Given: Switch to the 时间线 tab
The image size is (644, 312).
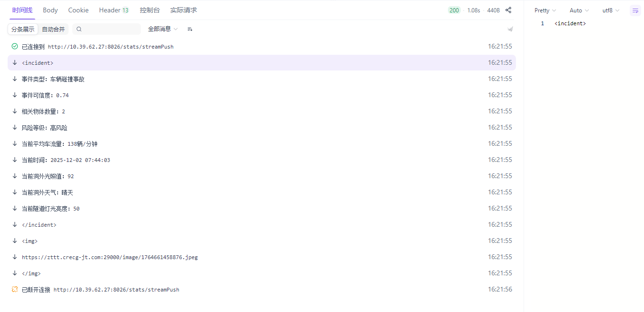Looking at the screenshot, I should 22,10.
